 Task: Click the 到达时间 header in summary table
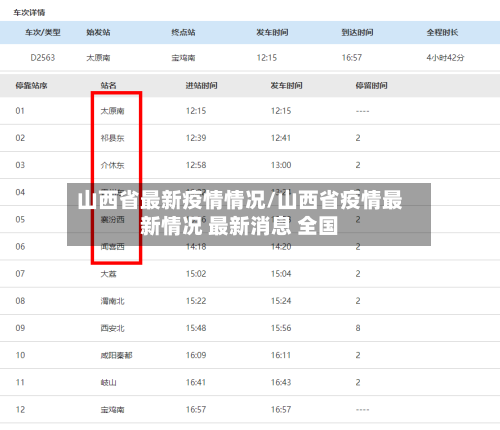tap(357, 32)
